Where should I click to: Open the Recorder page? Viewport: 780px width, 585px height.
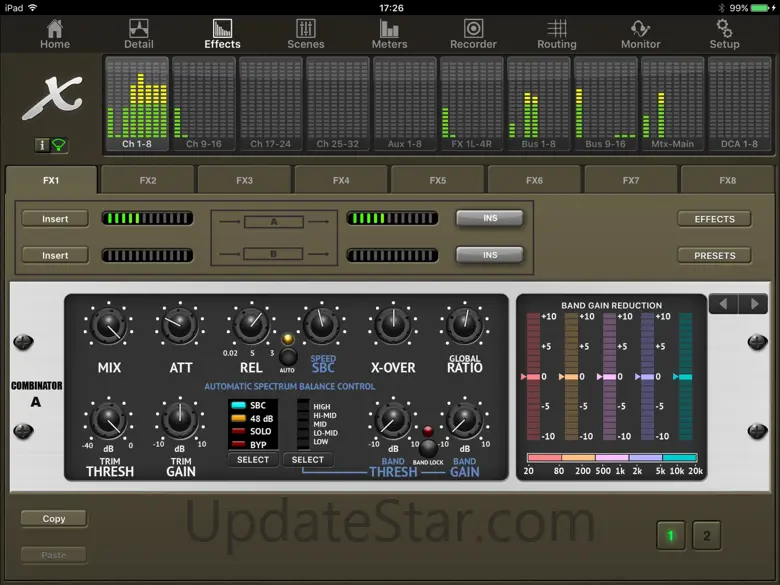click(x=473, y=34)
